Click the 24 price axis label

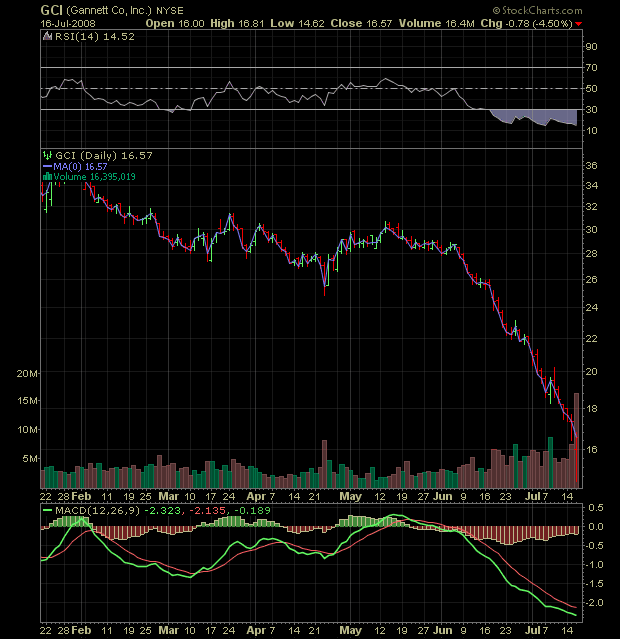click(x=591, y=307)
